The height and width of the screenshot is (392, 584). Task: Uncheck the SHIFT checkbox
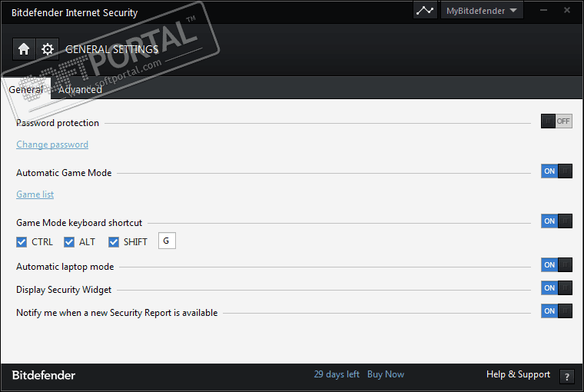pos(114,242)
